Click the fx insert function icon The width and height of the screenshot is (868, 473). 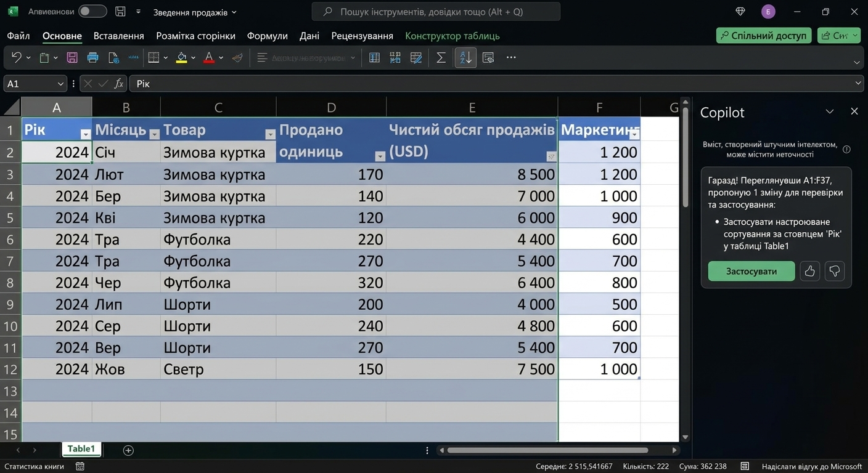coord(119,84)
